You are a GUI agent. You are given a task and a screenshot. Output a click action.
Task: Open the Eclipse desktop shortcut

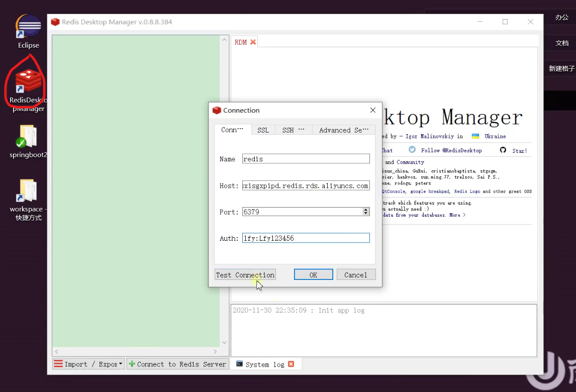coord(29,31)
